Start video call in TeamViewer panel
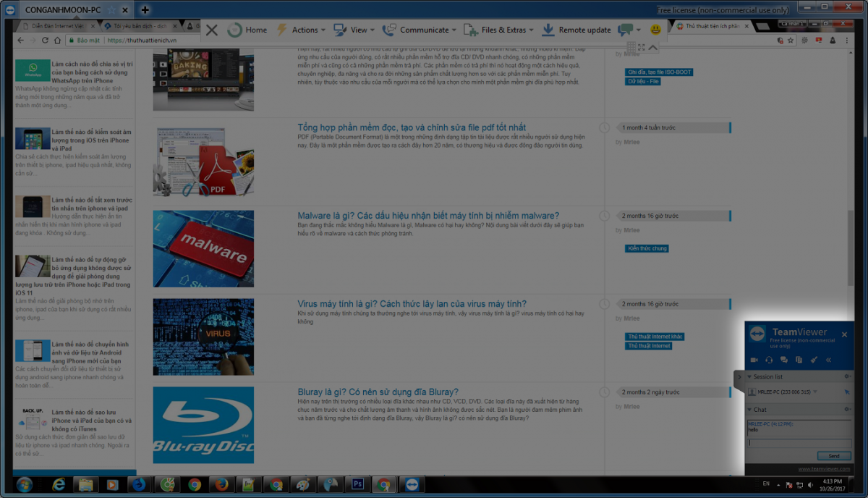Screen dimensions: 868x498 (x=754, y=360)
